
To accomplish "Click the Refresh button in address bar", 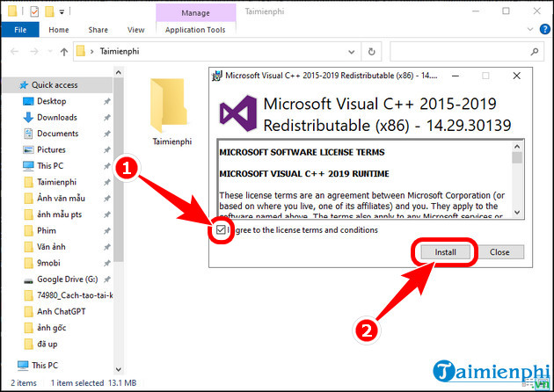I will tap(371, 52).
